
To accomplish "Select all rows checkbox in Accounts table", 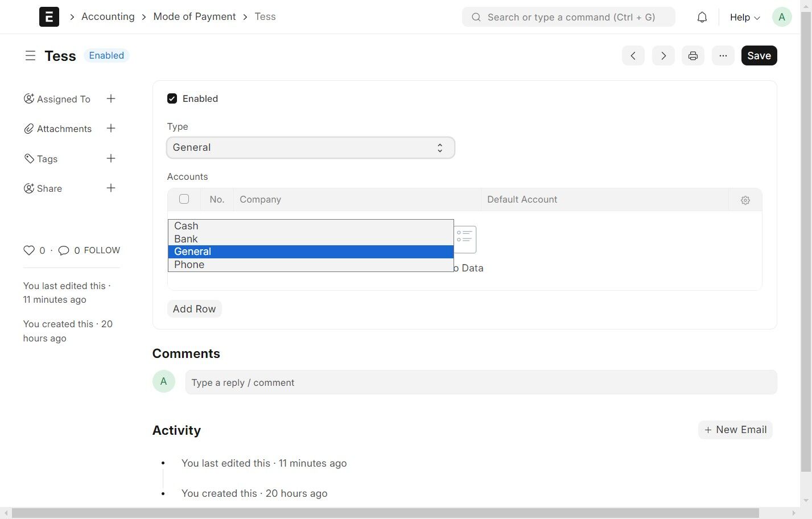I will 184,199.
